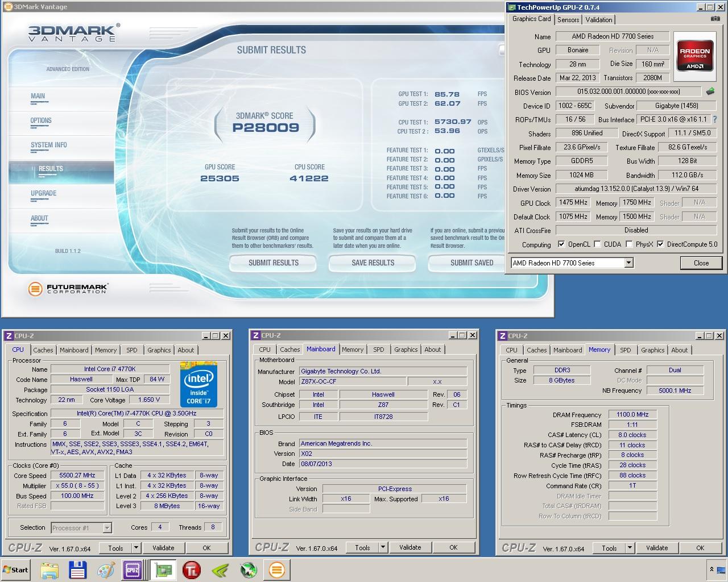Expand Tools arrow in Mainboard window

pos(383,547)
